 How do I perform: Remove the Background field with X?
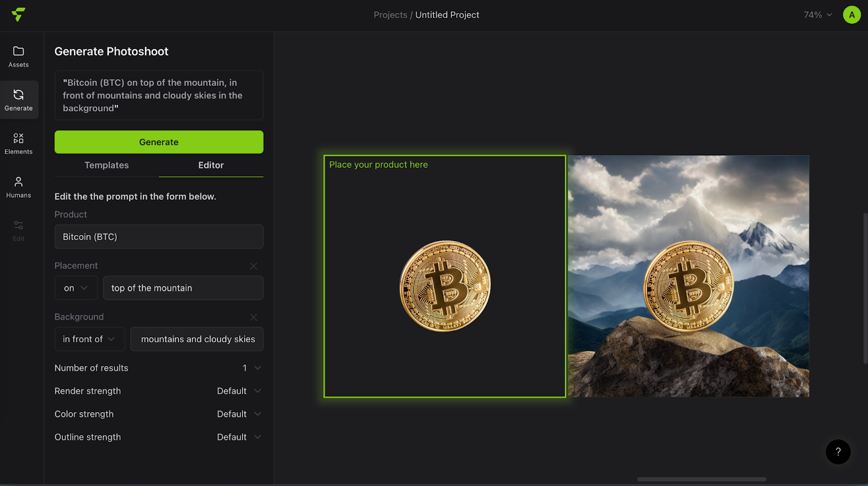coord(253,317)
